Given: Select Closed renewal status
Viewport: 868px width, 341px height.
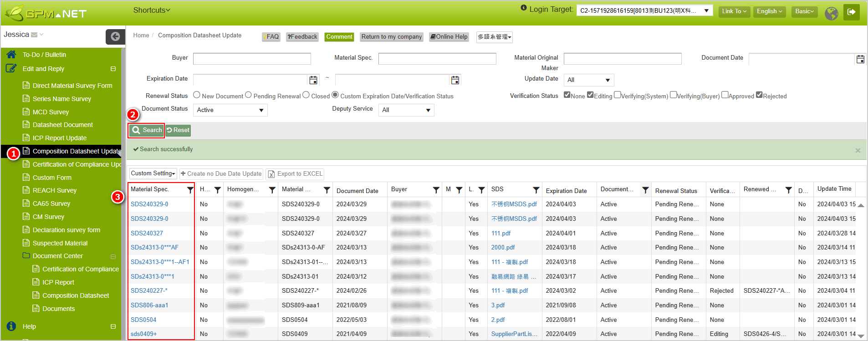Looking at the screenshot, I should click(306, 95).
